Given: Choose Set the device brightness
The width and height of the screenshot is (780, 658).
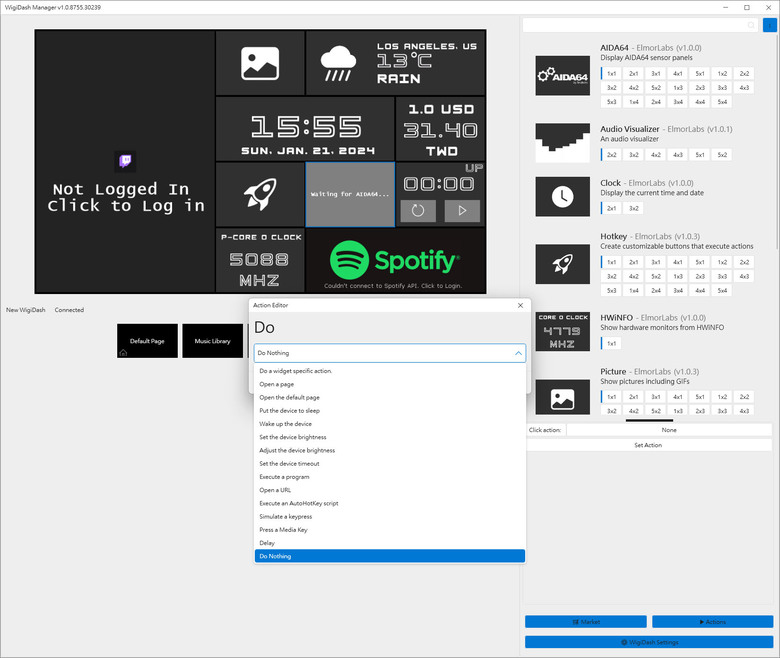Looking at the screenshot, I should coord(390,437).
